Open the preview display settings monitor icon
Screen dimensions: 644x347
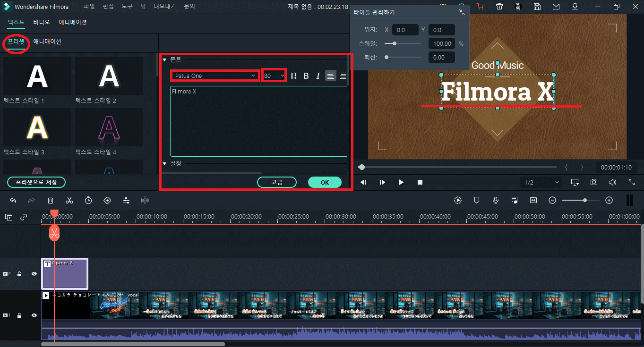575,182
